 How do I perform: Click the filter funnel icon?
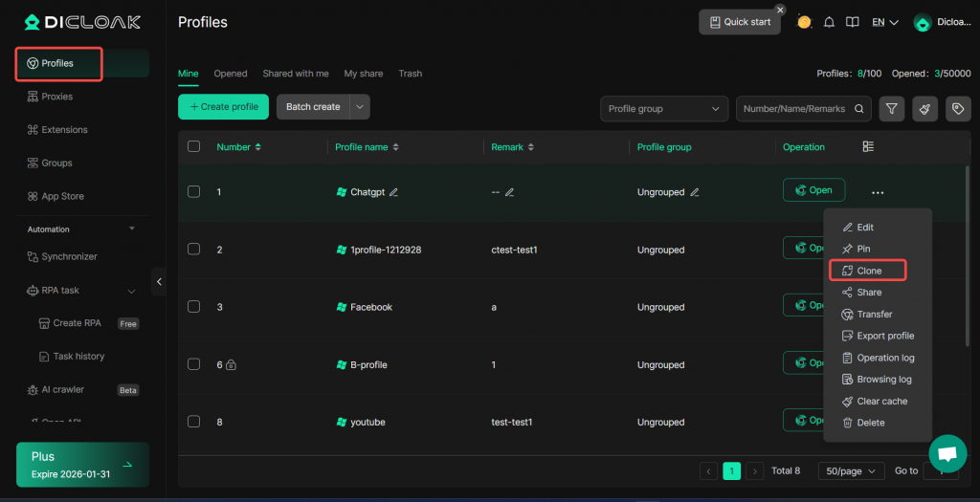[x=891, y=108]
